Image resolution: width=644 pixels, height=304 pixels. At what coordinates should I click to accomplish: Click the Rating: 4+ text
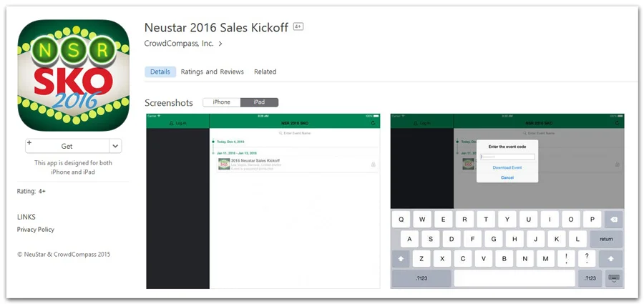tap(31, 192)
